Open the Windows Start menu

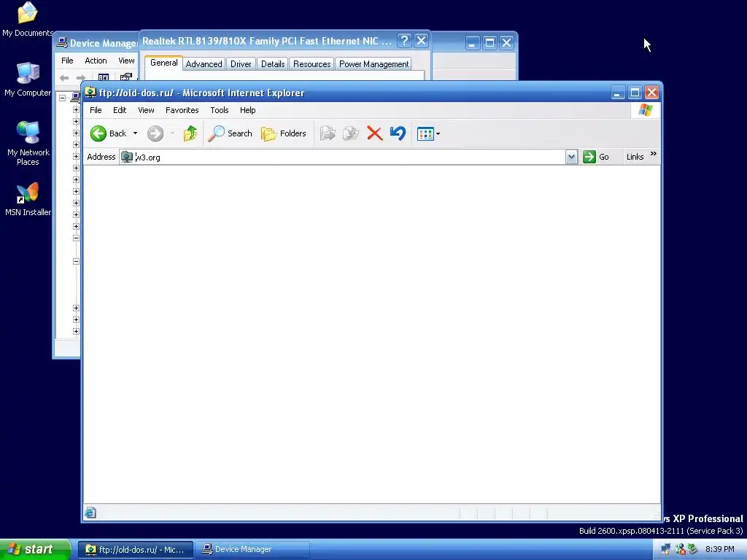[x=35, y=550]
